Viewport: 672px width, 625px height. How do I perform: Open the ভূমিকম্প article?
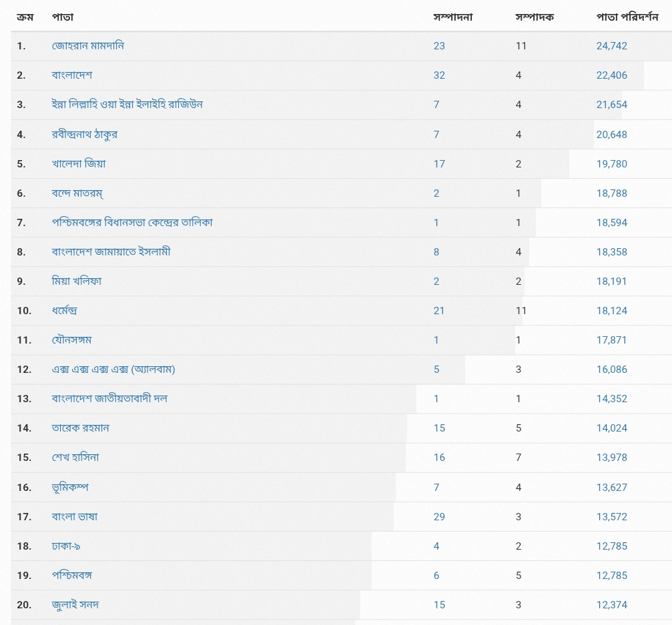tap(70, 487)
